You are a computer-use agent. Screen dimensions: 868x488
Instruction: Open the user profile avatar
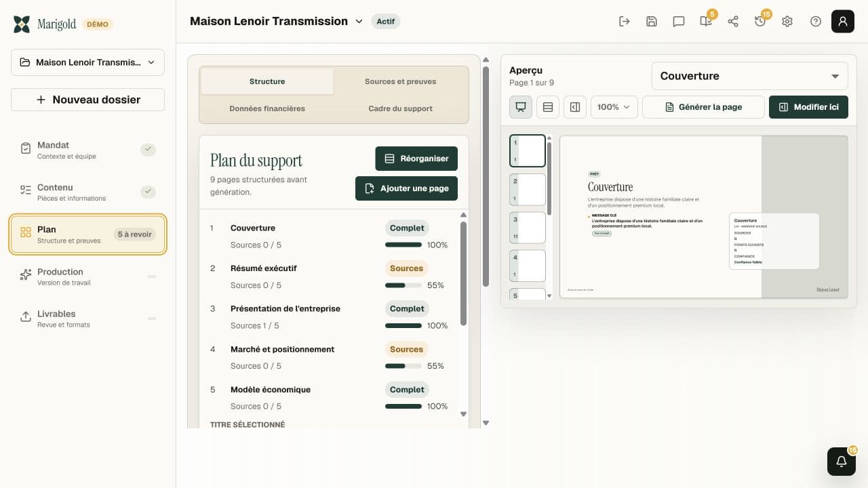coord(843,21)
